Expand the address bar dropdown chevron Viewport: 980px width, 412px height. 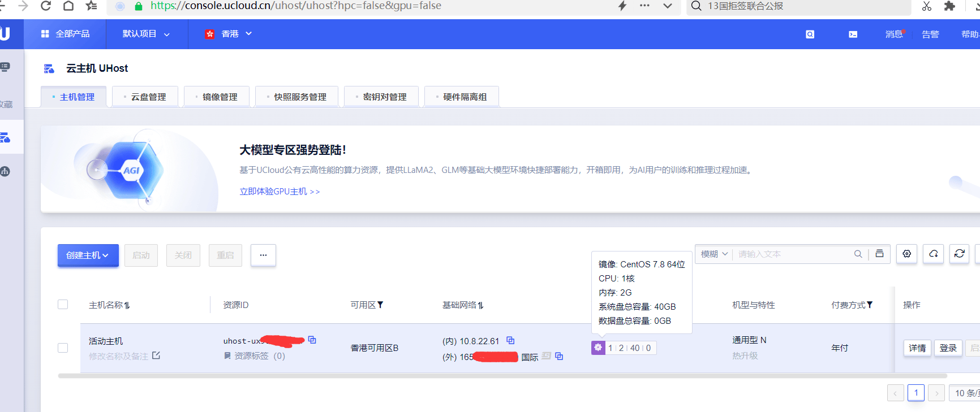(x=668, y=6)
